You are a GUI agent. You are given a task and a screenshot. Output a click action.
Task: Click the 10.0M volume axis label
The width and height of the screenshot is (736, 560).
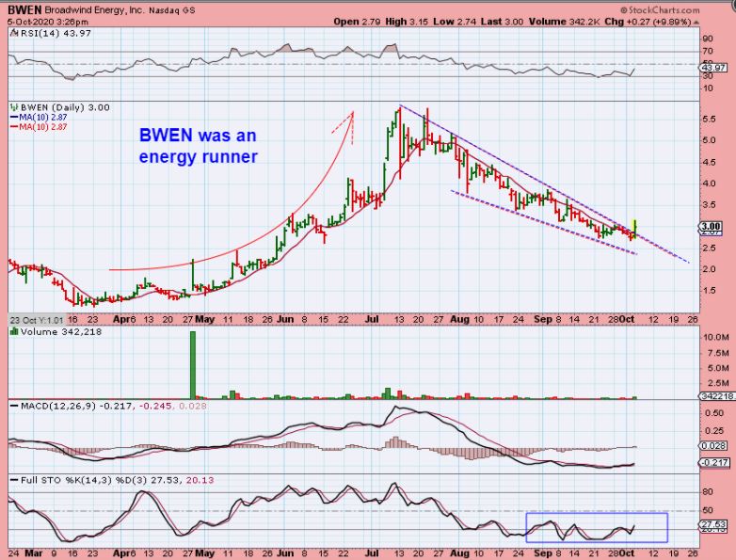pyautogui.click(x=715, y=338)
